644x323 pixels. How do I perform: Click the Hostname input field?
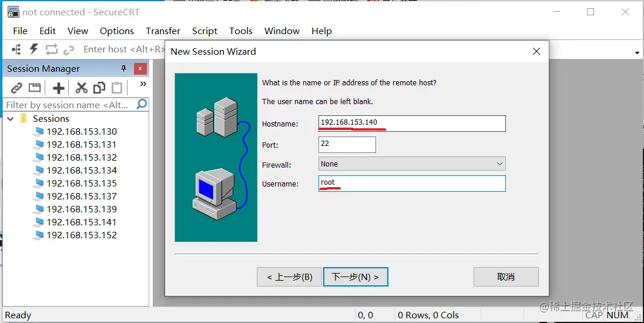coord(412,124)
